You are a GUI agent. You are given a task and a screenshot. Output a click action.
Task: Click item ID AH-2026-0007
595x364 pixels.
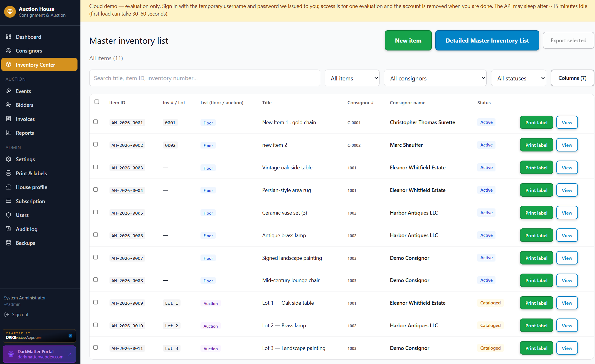pos(127,258)
